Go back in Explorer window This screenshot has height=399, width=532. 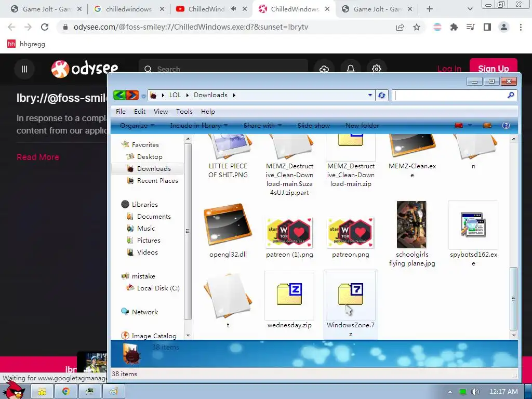click(x=119, y=95)
